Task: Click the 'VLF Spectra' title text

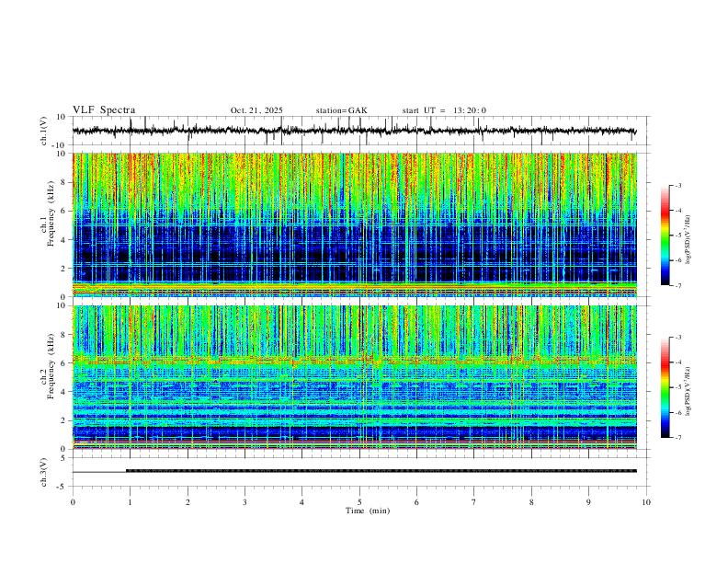Action: pos(104,110)
